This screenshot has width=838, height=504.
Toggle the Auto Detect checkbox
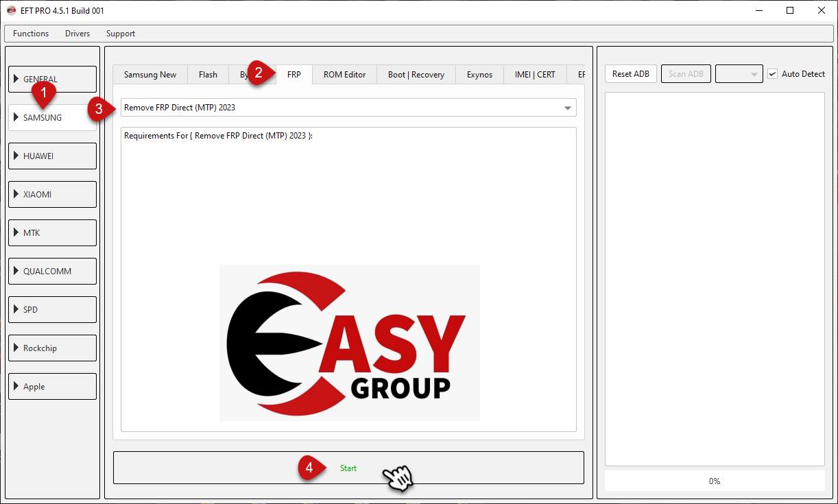coord(773,74)
